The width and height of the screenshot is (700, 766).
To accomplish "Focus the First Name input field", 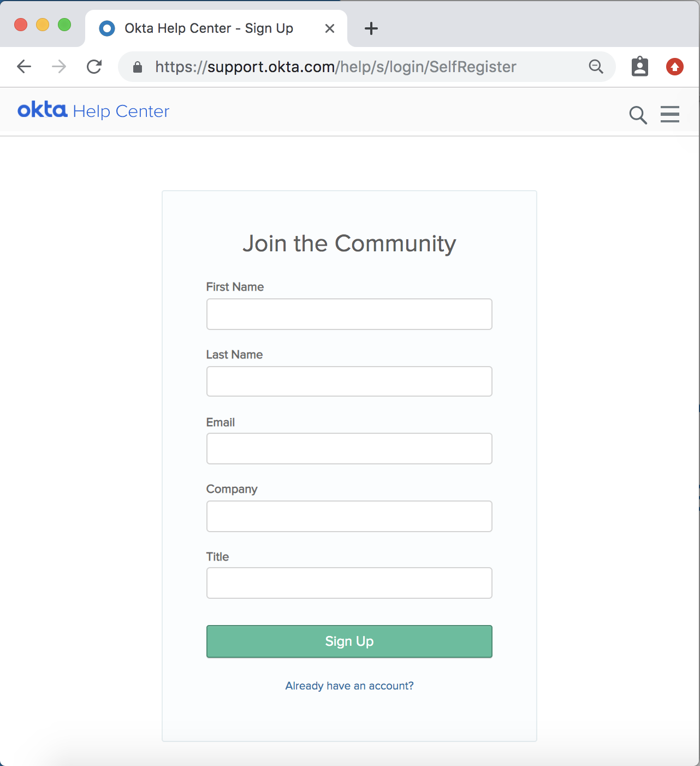I will coord(349,314).
